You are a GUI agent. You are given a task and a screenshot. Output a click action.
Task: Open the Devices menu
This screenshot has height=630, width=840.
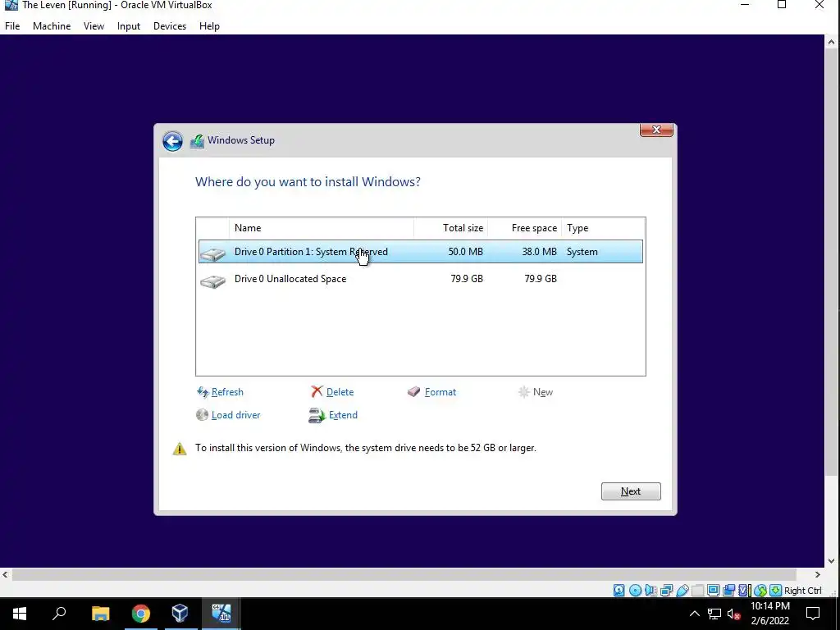point(170,26)
